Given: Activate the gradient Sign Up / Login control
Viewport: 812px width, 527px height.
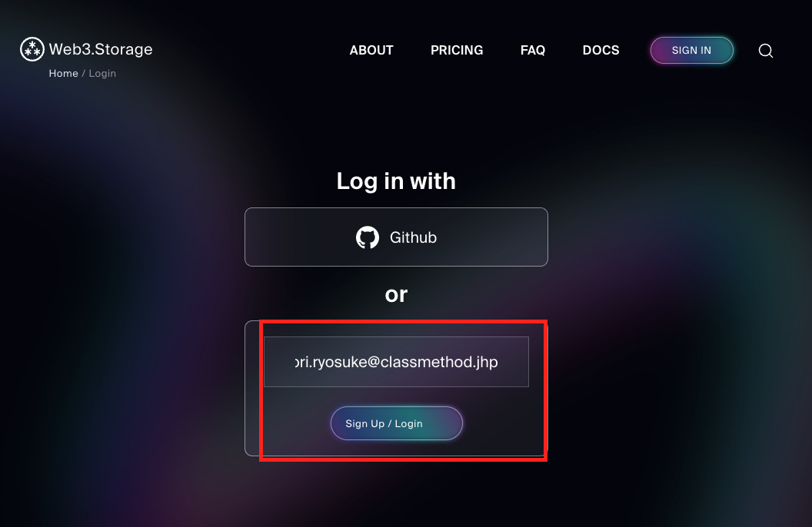Looking at the screenshot, I should (x=396, y=423).
